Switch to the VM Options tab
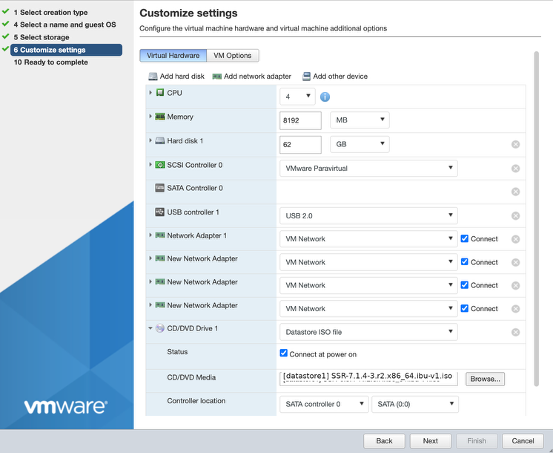Screen dimensions: 553x453 point(232,55)
